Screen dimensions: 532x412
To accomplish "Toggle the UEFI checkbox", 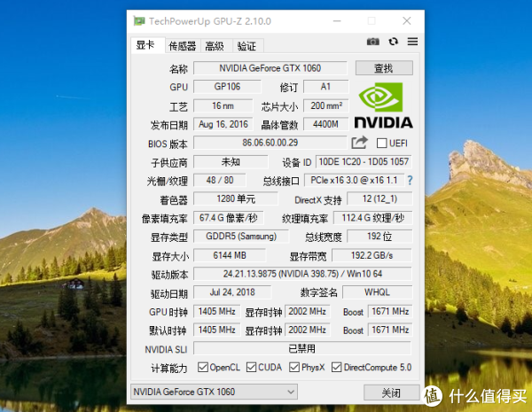I will [x=381, y=144].
